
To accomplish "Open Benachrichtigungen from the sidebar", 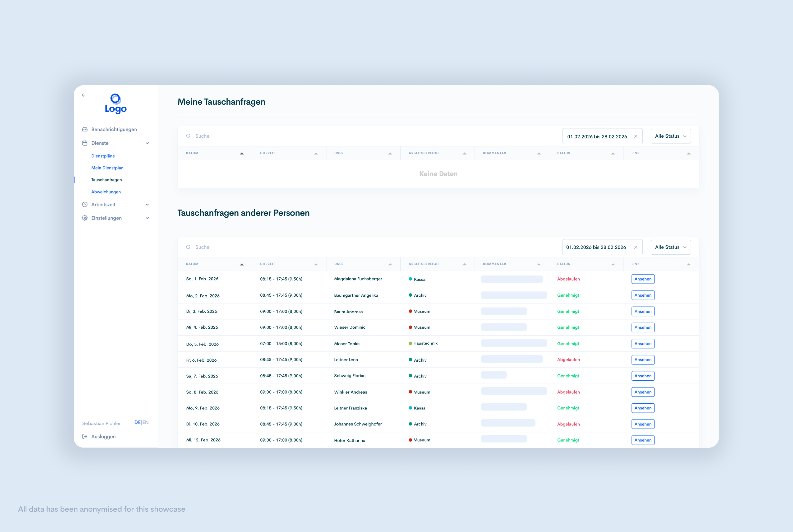I will pos(114,129).
